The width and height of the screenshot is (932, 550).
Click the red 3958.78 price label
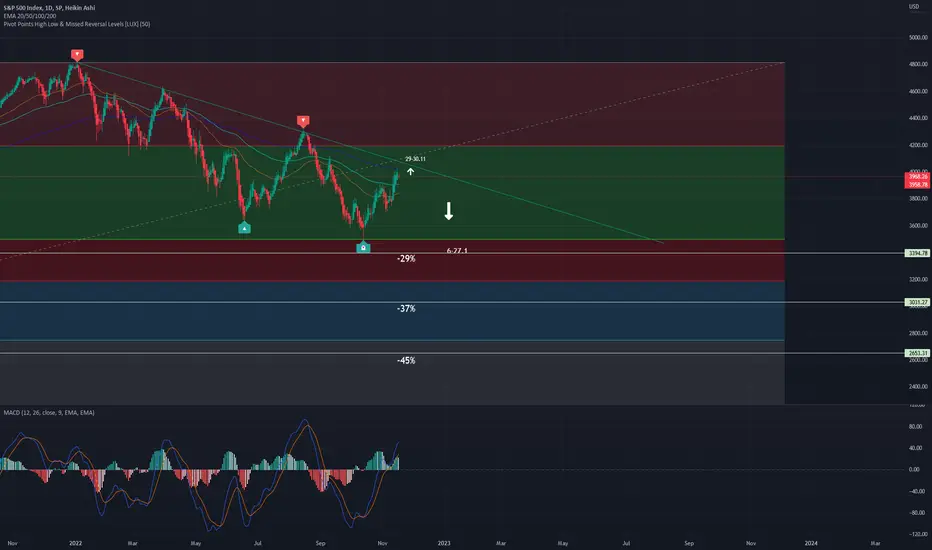click(x=917, y=184)
